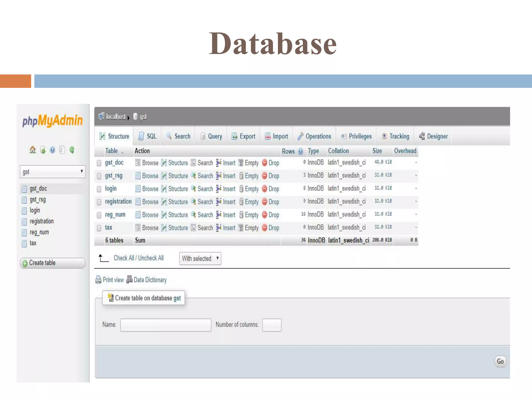Click Empty trash icon for gst_doc

click(241, 163)
